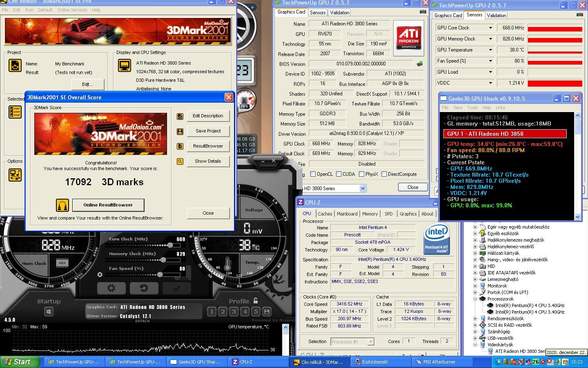
Task: Open GPU Memory Clock sensor dropdown
Action: [490, 39]
